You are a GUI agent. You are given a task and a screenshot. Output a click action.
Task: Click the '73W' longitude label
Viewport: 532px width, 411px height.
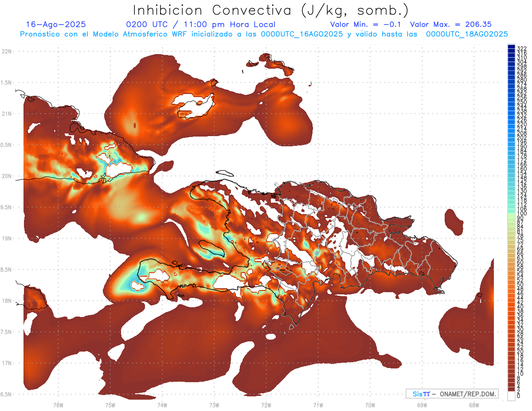[x=214, y=405]
